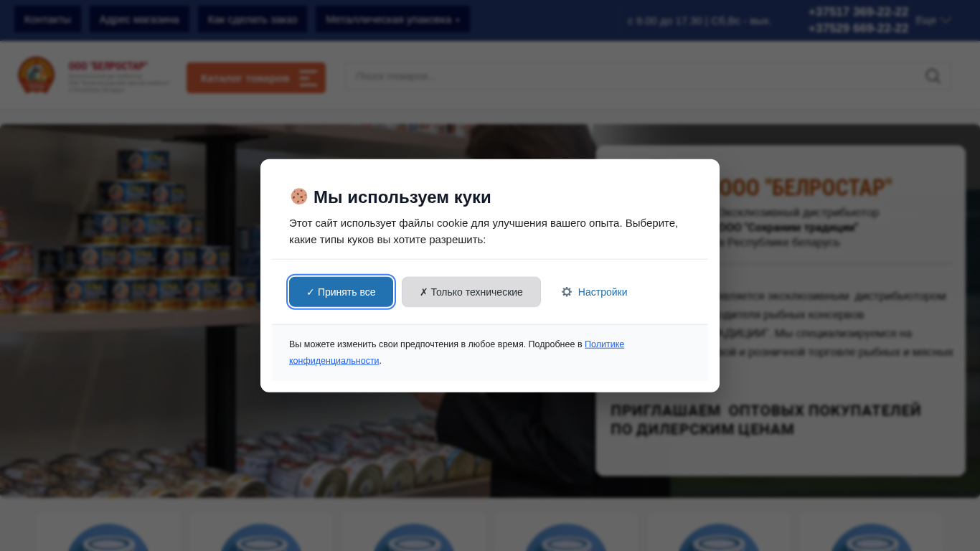Focus the product search field
The image size is (980, 551).
pyautogui.click(x=647, y=76)
